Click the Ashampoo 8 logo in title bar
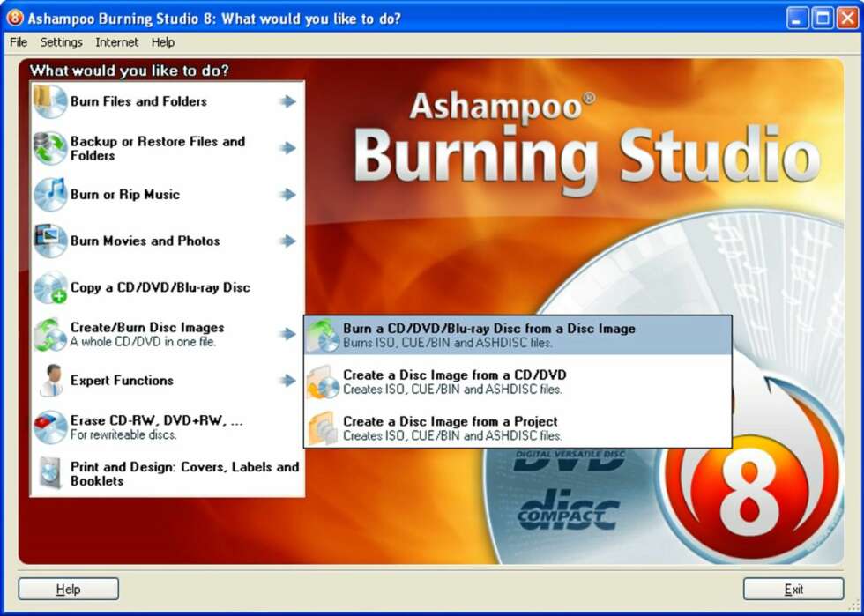Viewport: 864px width, 616px height. [x=14, y=18]
